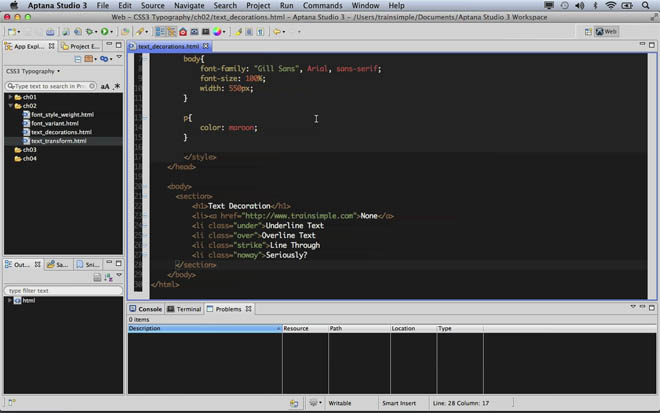Toggle the second highlighted mark-occurrences toolbar icon
This screenshot has height=413, width=660.
coord(171,32)
